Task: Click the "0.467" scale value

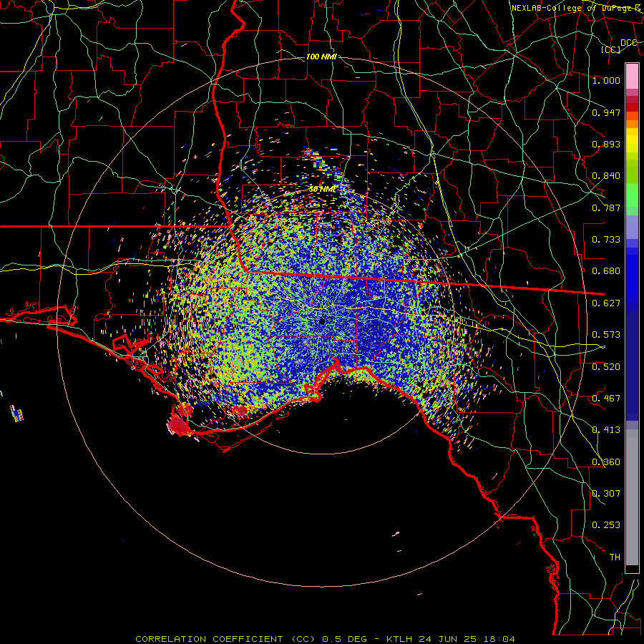Action: pos(606,399)
